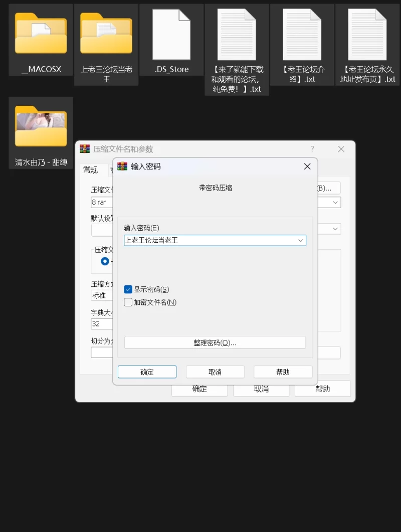Select the 来了就能下载和观看的论坛 text file
Screen dimensions: 401x532
click(237, 34)
